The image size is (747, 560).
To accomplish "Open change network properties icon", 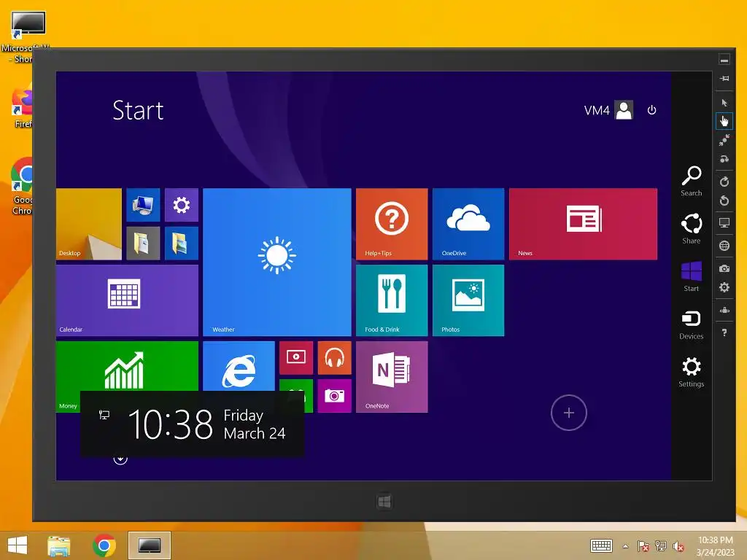I will [724, 310].
